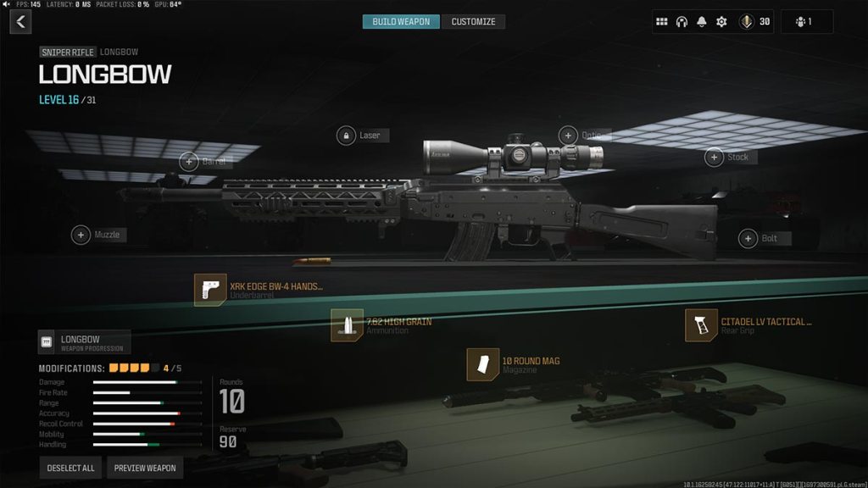Switch to the Build Weapon tab
868x488 pixels.
pos(401,21)
